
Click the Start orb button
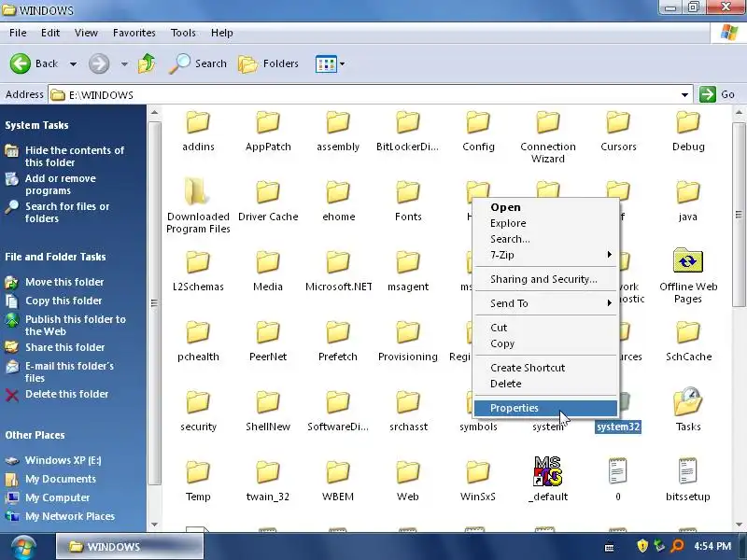[x=22, y=547]
